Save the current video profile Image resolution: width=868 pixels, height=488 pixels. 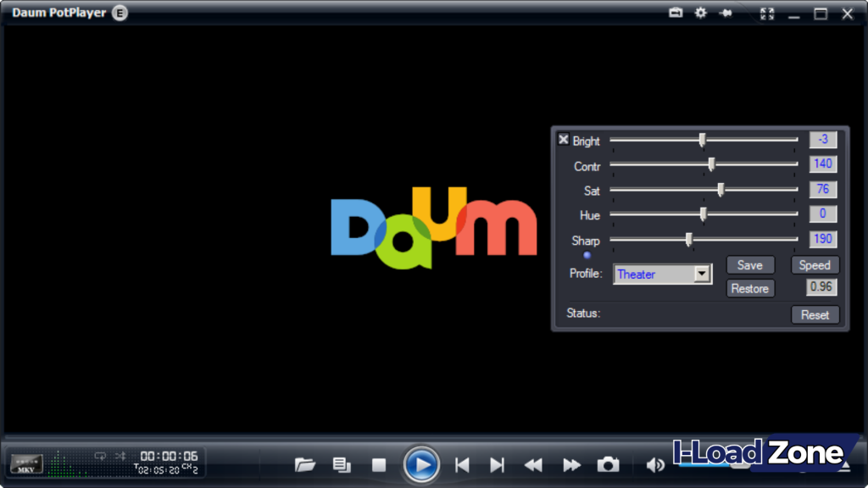tap(750, 264)
